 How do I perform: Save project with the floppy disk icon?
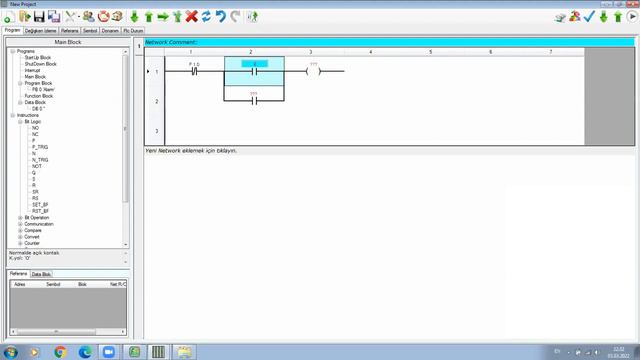39,17
